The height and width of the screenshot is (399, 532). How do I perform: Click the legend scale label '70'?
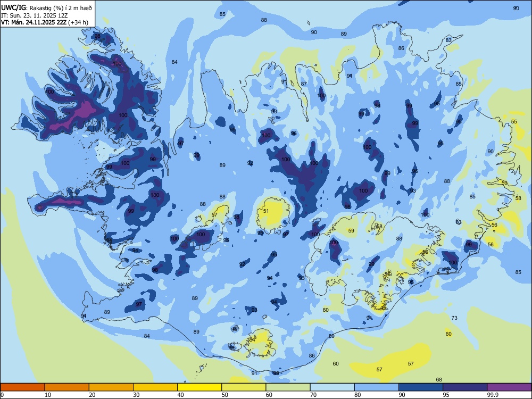coord(313,395)
